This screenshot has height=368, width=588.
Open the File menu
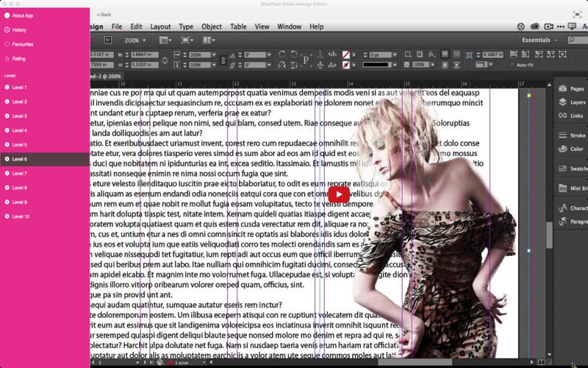[x=117, y=26]
